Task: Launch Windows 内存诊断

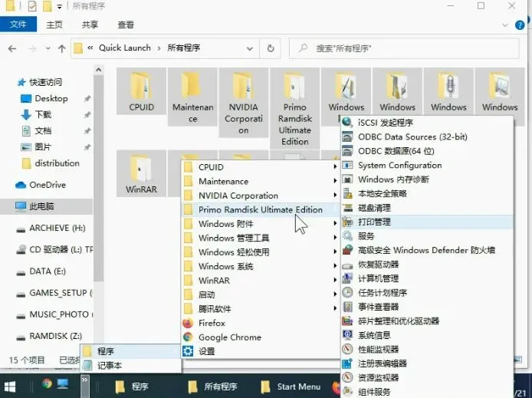Action: click(427, 179)
